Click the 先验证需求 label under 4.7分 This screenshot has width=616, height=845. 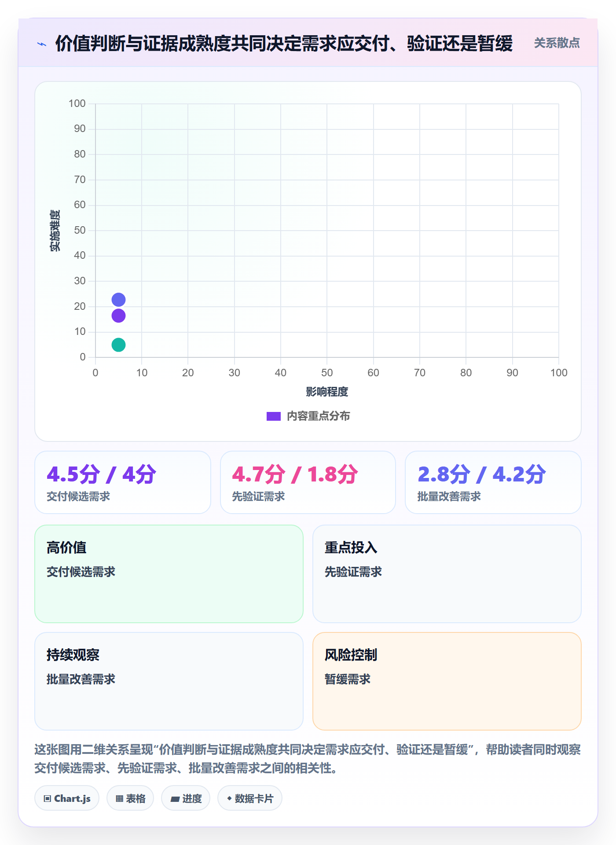pyautogui.click(x=259, y=496)
